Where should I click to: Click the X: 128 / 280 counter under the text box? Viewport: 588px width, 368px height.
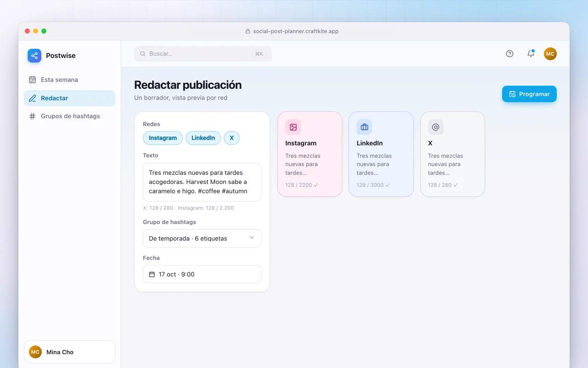(158, 208)
